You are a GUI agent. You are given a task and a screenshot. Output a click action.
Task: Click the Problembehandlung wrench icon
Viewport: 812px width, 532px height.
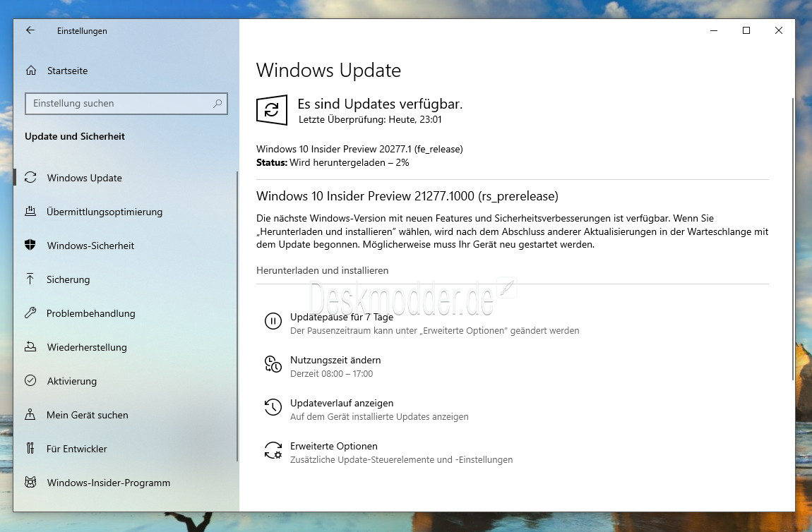[30, 313]
